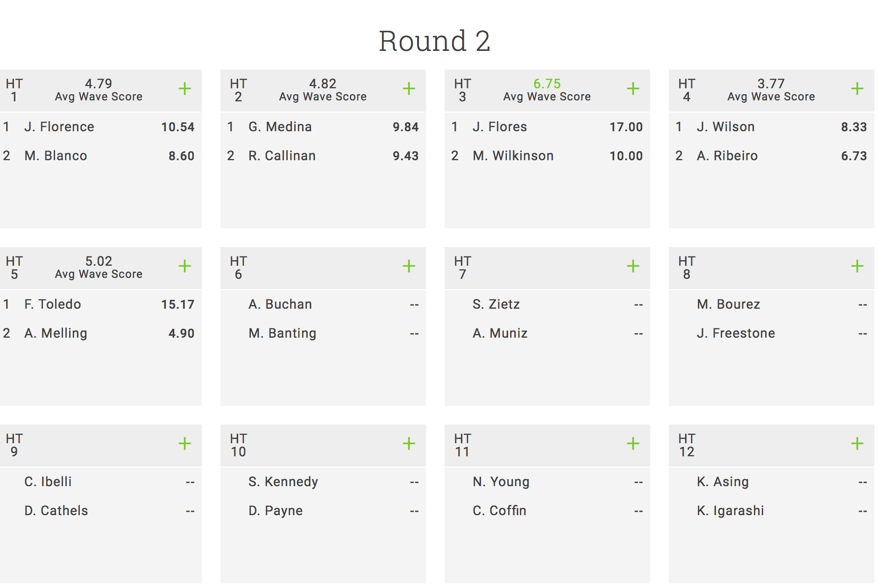Select surfer J. Florence in Heat 1

click(x=59, y=127)
